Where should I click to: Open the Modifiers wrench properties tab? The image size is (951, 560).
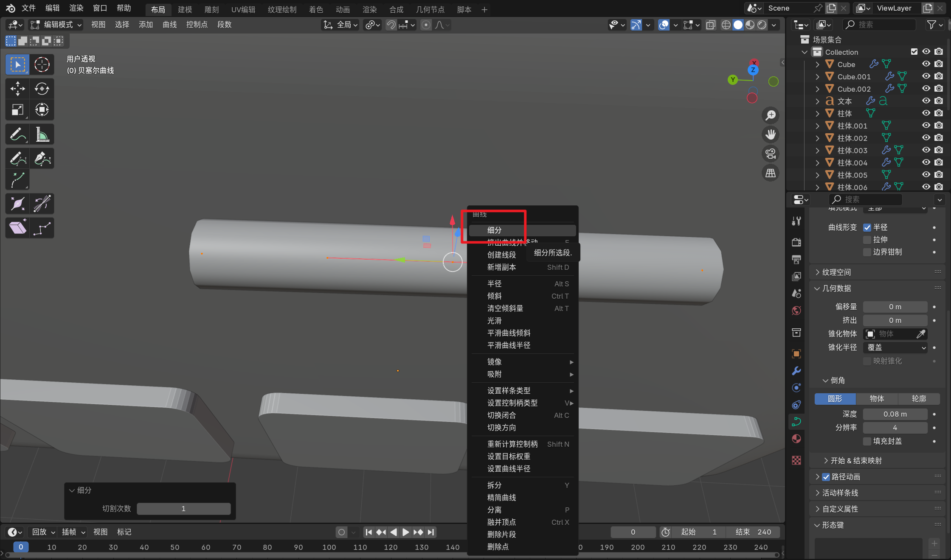796,371
